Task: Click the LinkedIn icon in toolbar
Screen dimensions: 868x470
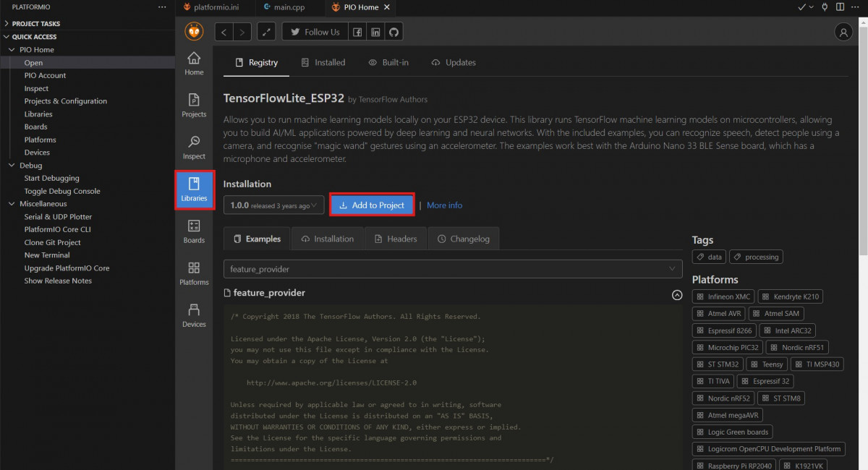Action: [375, 32]
